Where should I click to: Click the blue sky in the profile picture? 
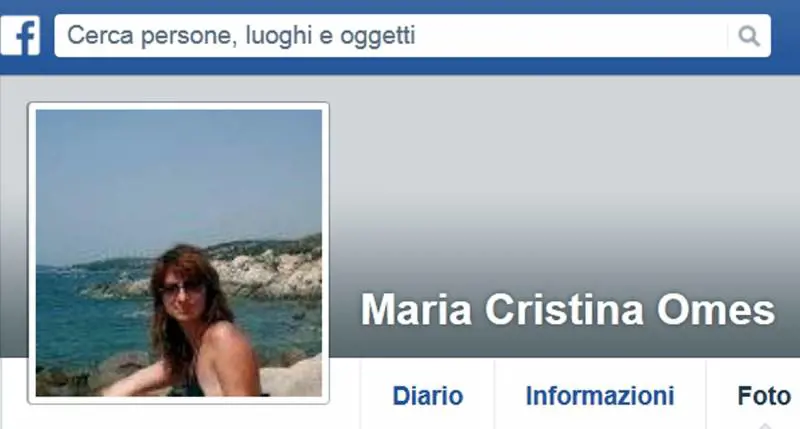click(179, 173)
